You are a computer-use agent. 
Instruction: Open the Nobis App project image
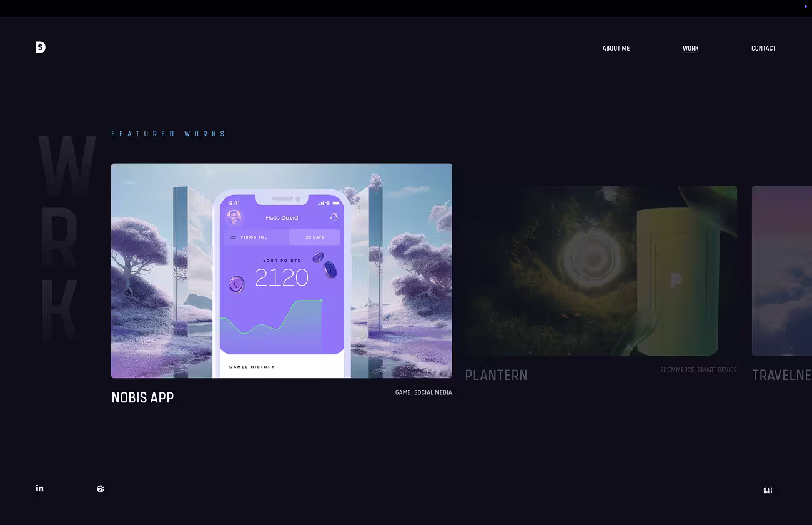282,271
